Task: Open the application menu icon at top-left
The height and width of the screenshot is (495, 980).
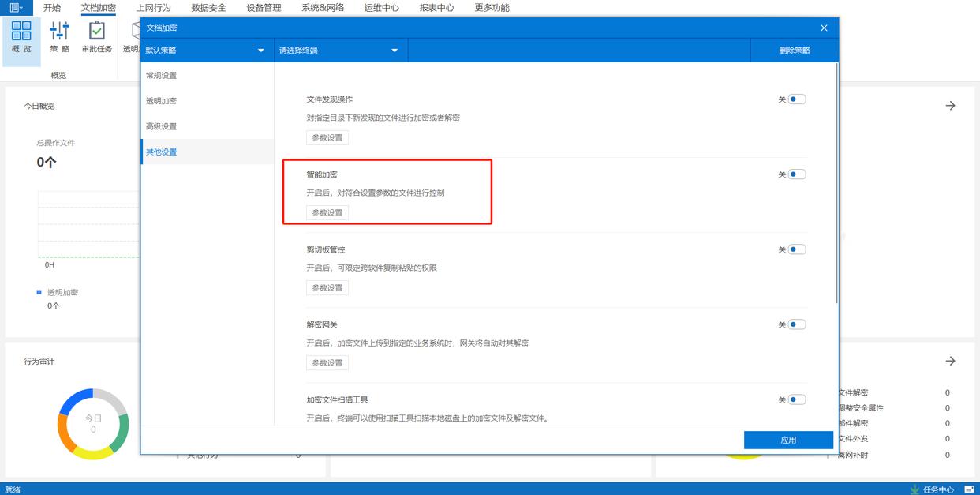Action: [x=16, y=8]
